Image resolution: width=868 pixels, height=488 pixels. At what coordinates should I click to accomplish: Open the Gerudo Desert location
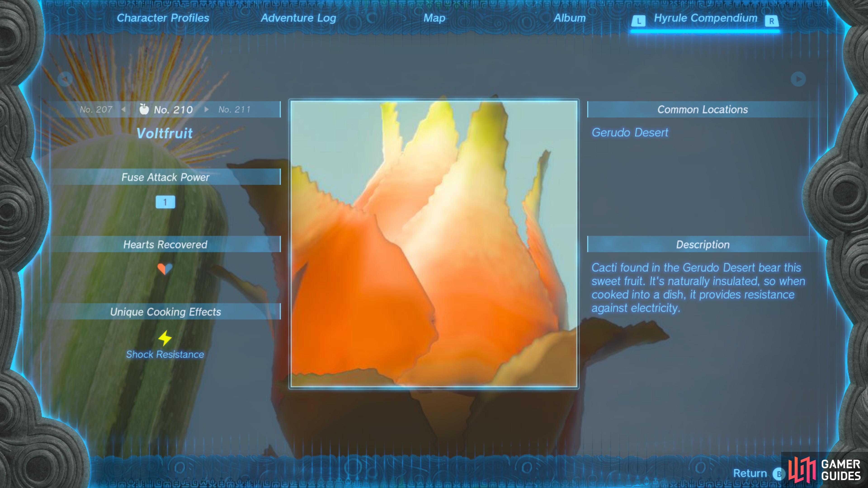click(630, 133)
